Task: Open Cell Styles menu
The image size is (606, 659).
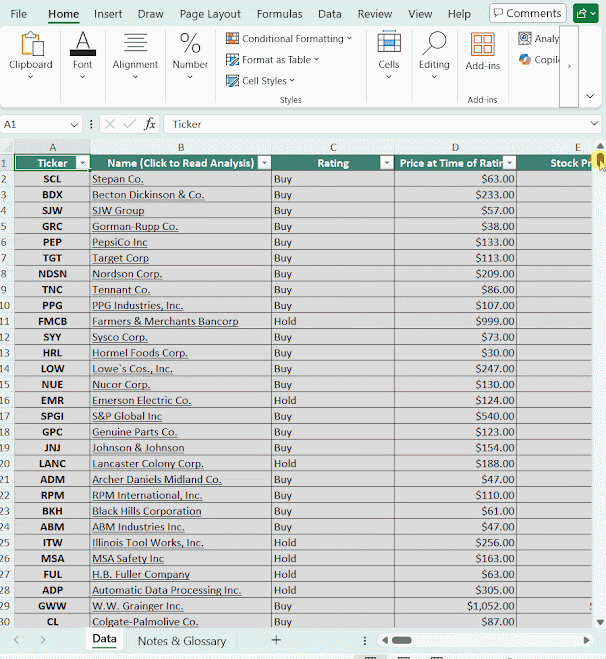Action: (x=260, y=81)
